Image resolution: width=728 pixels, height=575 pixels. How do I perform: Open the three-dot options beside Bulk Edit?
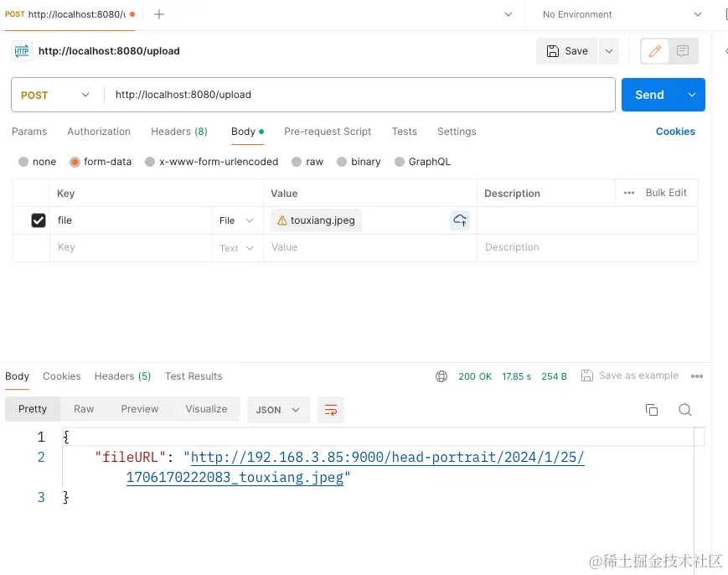pyautogui.click(x=629, y=193)
